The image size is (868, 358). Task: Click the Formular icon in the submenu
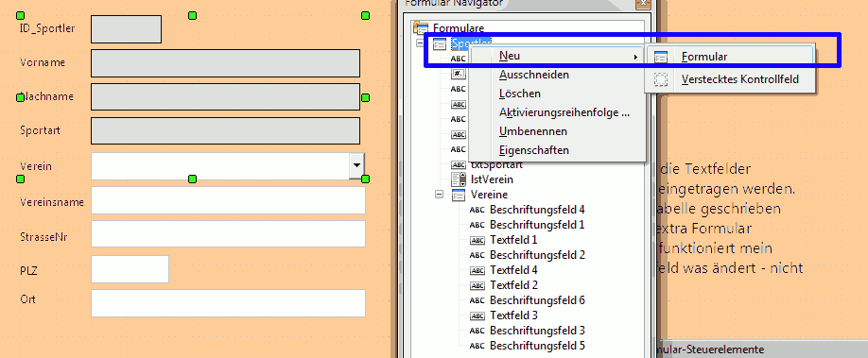tap(661, 57)
